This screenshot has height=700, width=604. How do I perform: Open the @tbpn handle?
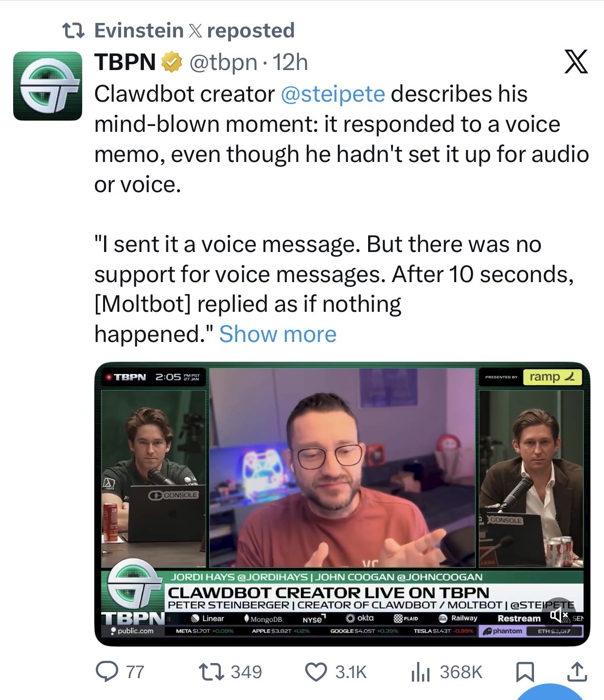click(223, 62)
